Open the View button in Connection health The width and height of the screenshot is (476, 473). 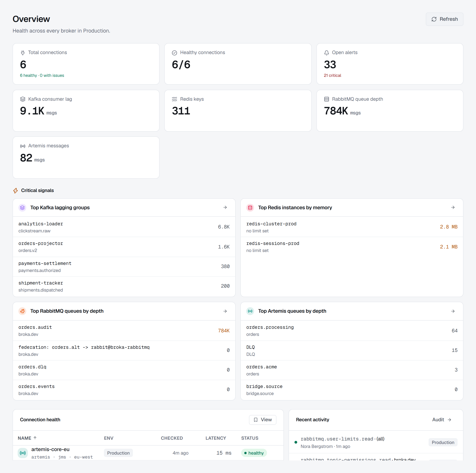[x=262, y=420]
